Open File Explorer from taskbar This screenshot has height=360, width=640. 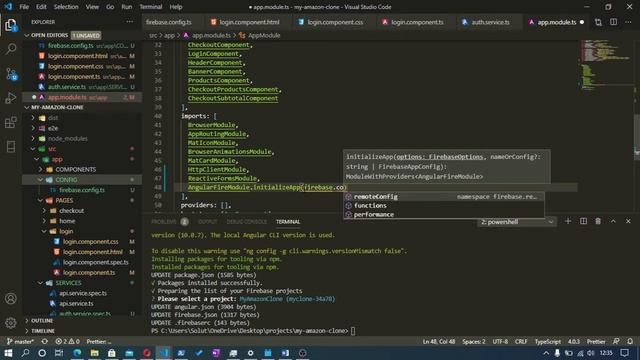(x=95, y=353)
